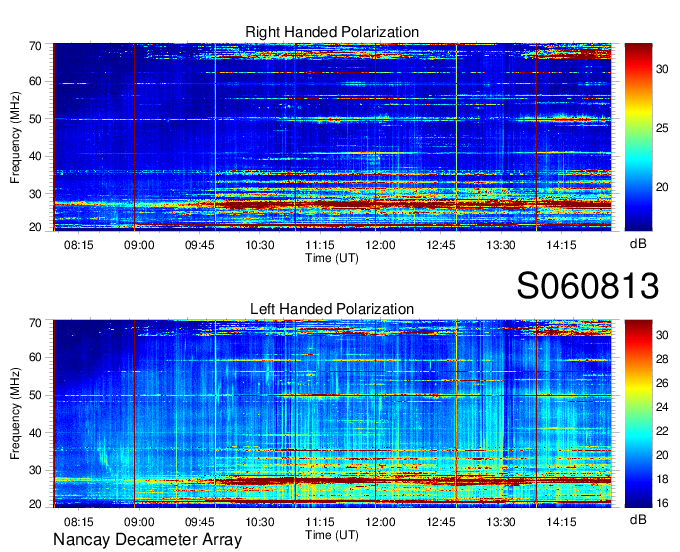Image resolution: width=680 pixels, height=552 pixels.
Task: Click the 26 value on the bottom color bar scale
Action: point(662,383)
